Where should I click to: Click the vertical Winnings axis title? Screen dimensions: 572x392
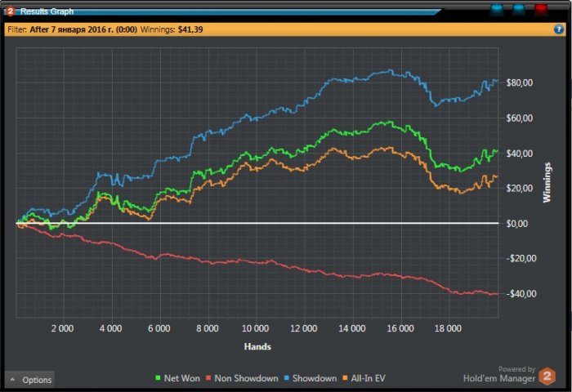pyautogui.click(x=547, y=182)
